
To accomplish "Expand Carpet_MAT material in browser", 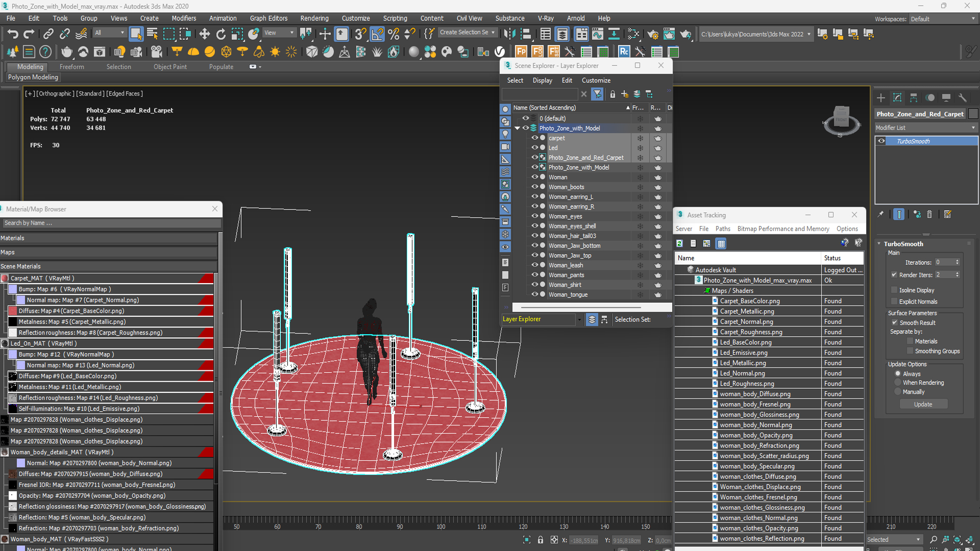I will click(x=4, y=277).
